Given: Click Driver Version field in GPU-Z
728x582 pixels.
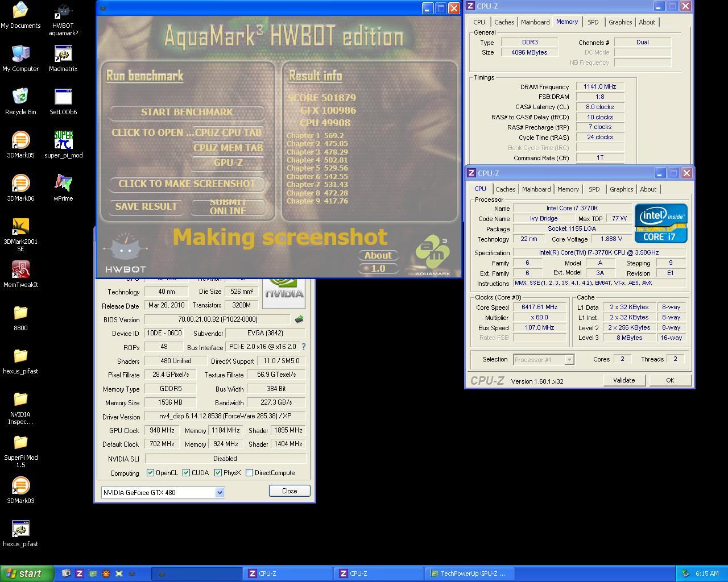Looking at the screenshot, I should [225, 416].
